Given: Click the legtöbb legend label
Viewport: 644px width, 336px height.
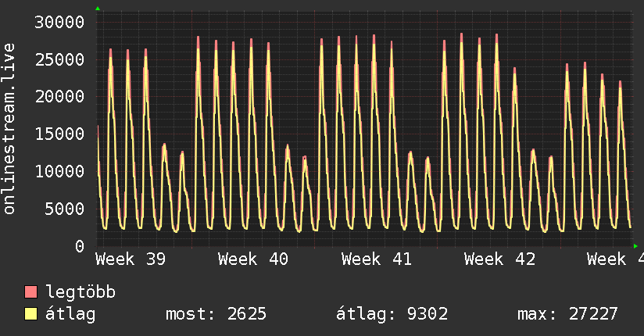Looking at the screenshot, I should click(80, 292).
